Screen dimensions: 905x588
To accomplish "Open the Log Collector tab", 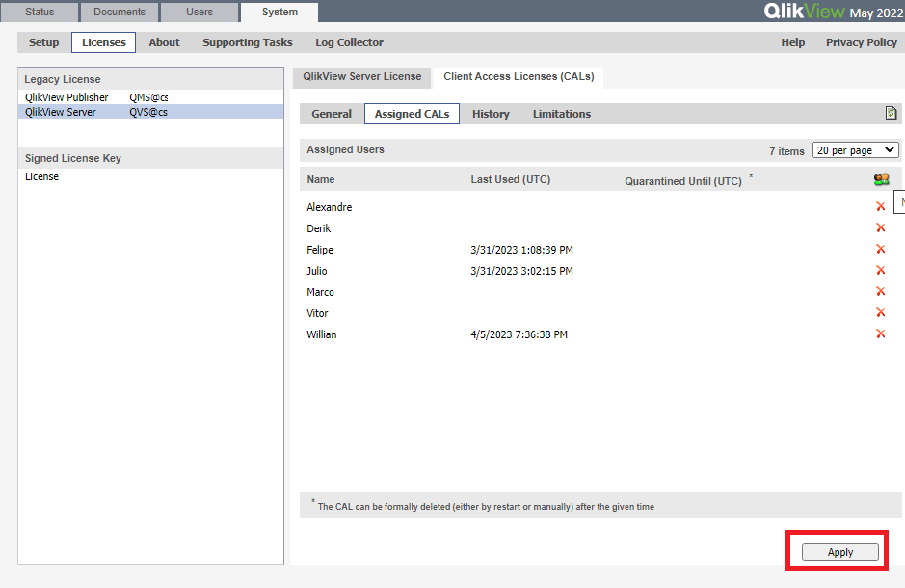I will [349, 42].
